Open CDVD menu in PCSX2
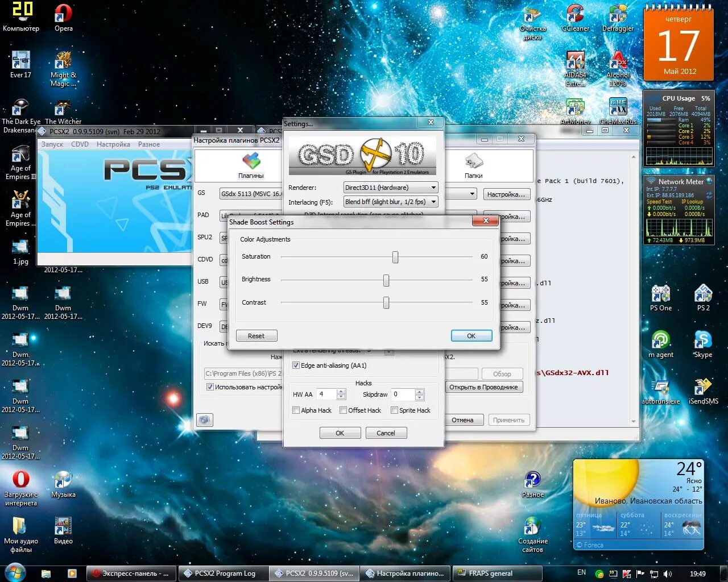The image size is (728, 582). pyautogui.click(x=80, y=144)
